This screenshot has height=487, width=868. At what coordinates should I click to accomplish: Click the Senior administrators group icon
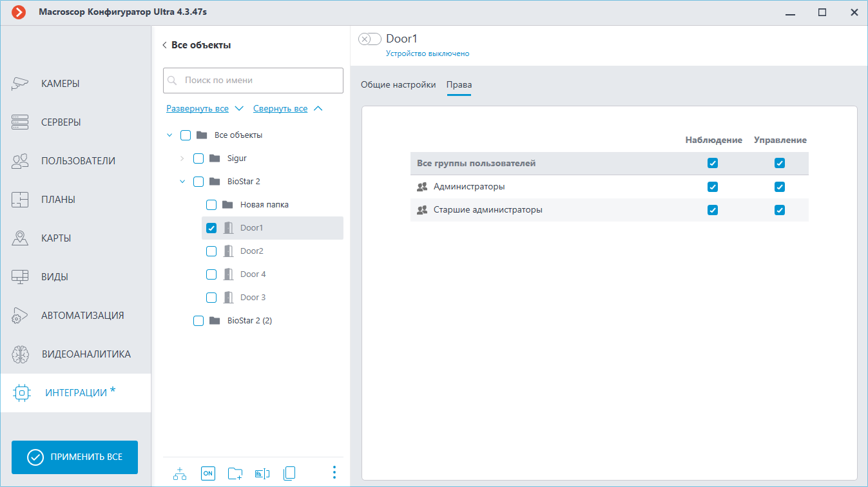click(x=422, y=210)
